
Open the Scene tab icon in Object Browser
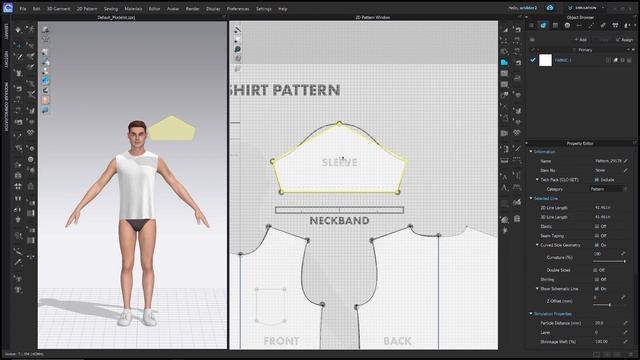tap(531, 25)
